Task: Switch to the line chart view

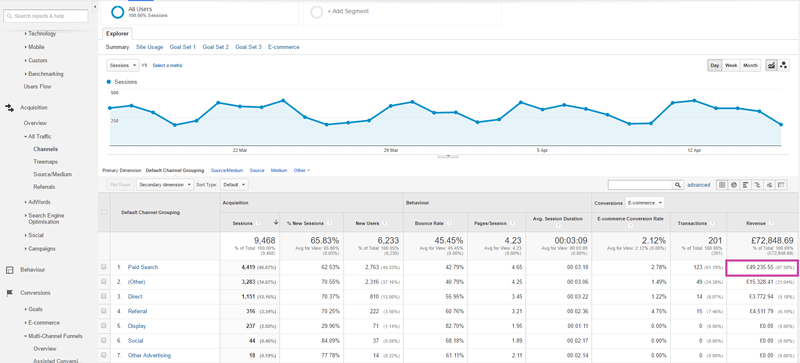Action: (x=771, y=65)
